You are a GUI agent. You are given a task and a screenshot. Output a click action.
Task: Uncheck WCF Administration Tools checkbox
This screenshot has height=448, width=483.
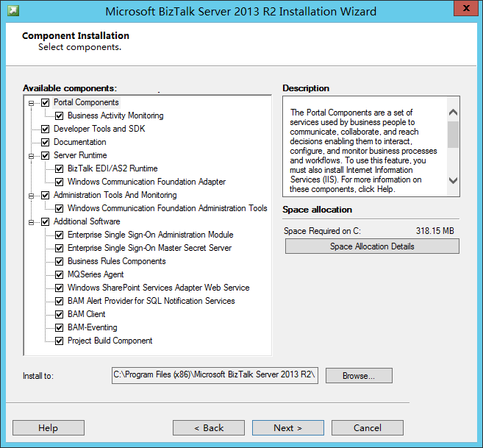click(59, 208)
